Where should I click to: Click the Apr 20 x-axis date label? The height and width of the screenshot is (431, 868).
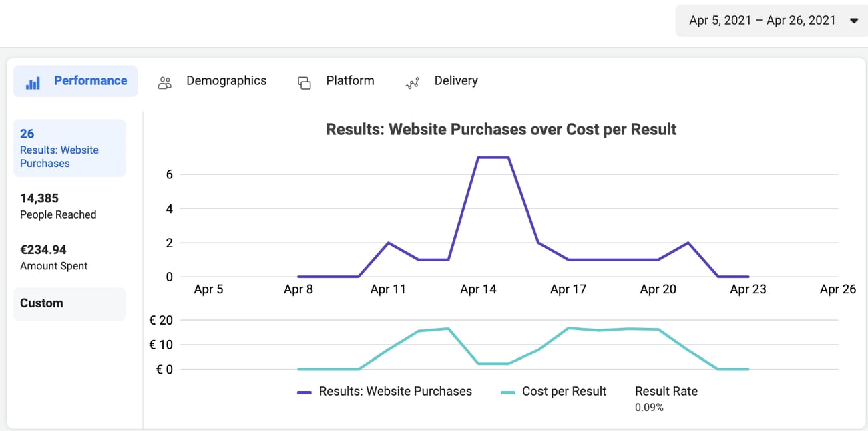(658, 289)
